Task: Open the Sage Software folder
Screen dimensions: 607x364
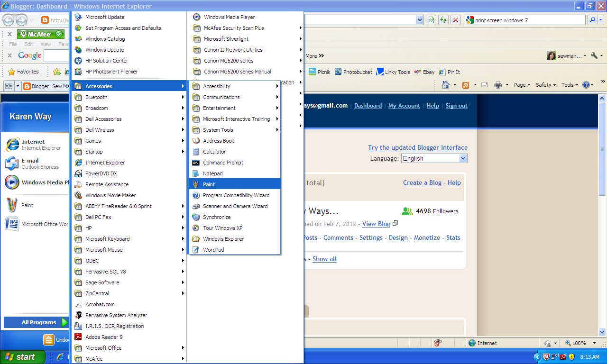Action: pyautogui.click(x=129, y=282)
